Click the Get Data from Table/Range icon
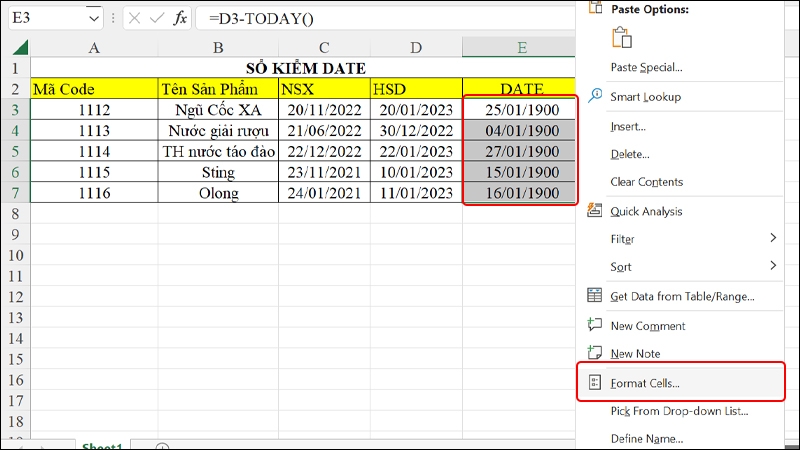The height and width of the screenshot is (450, 800). click(594, 295)
